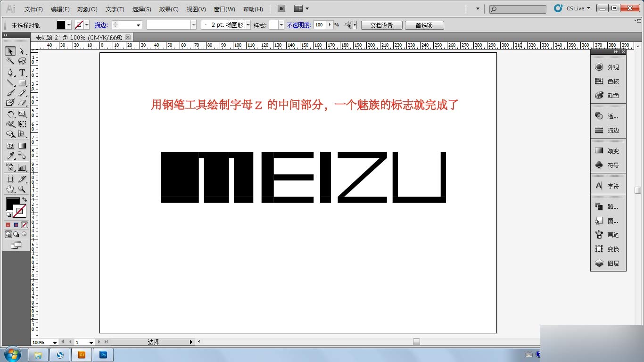The width and height of the screenshot is (644, 362).
Task: Enable Draw Behind mode
Action: (16, 234)
